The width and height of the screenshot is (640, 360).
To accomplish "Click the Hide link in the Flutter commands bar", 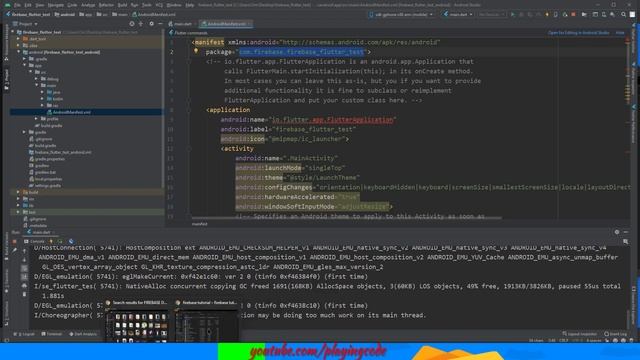I will pos(620,33).
